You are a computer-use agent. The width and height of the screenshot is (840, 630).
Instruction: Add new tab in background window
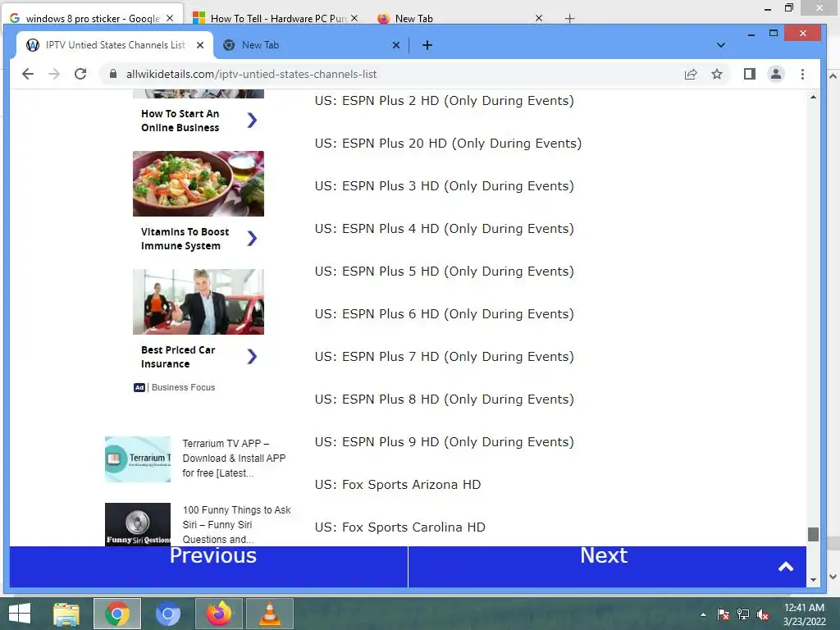tap(569, 19)
